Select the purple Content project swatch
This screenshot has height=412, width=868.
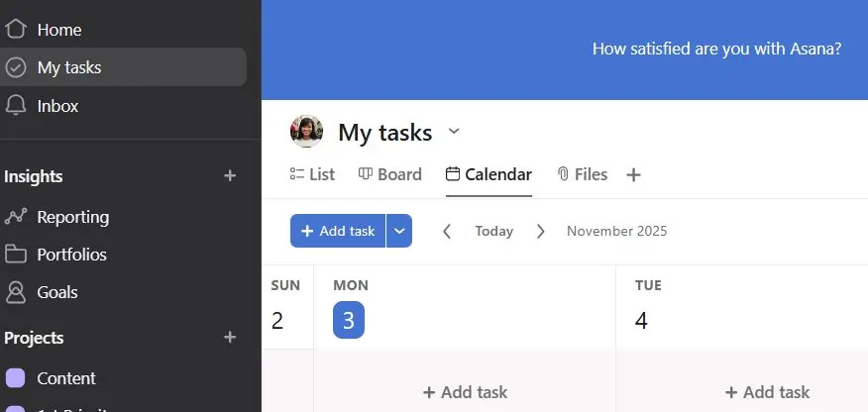16,378
